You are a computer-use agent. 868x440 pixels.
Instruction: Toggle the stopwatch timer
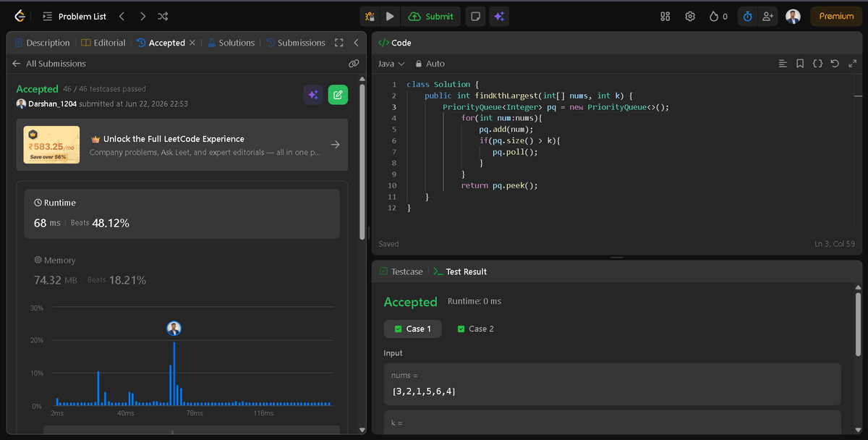(747, 16)
